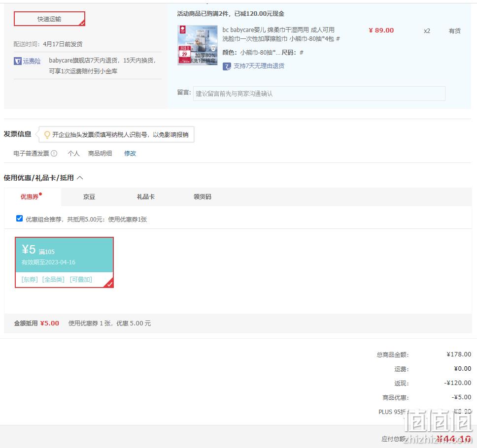Switch to the 优惠券 tab

tap(30, 196)
